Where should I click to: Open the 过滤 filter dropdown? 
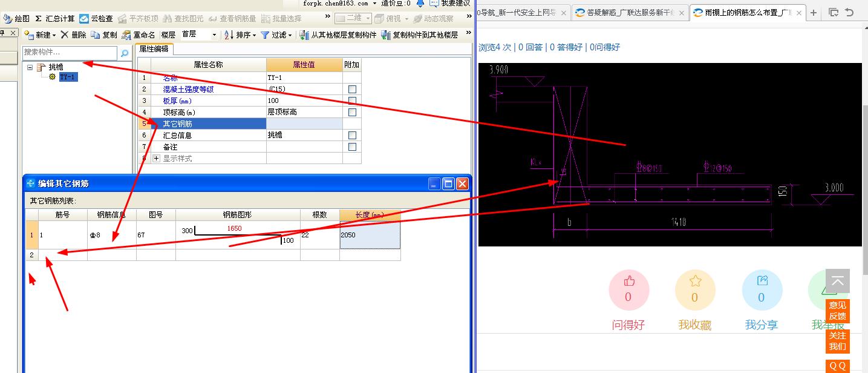(x=276, y=35)
